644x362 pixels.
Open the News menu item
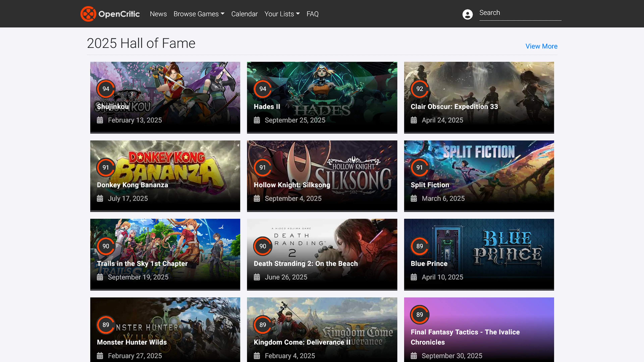(x=158, y=14)
